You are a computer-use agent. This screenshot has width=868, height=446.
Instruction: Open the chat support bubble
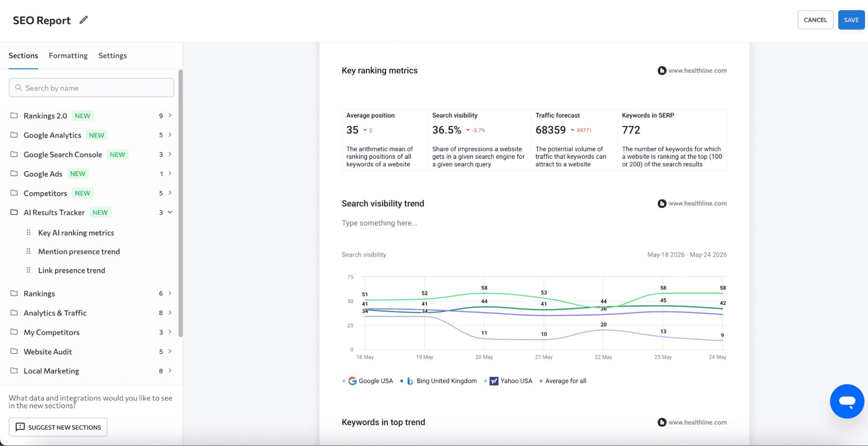click(x=847, y=401)
